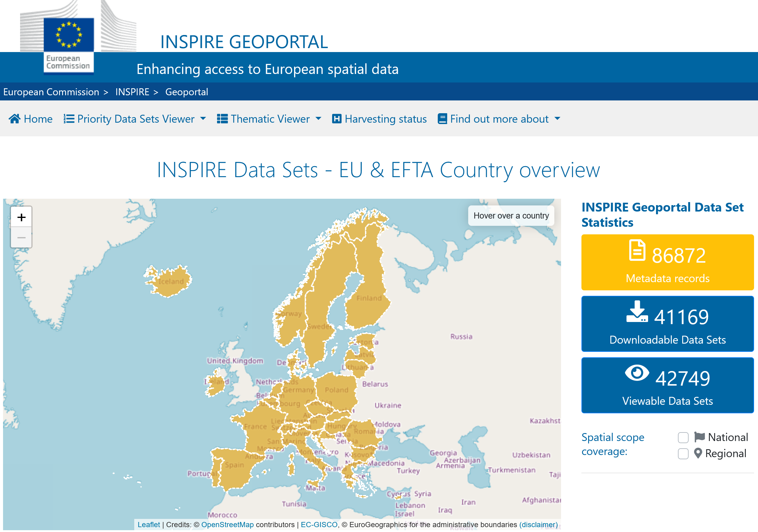Open the OpenStreetMap credits link
Image resolution: width=758 pixels, height=532 pixels.
(227, 524)
